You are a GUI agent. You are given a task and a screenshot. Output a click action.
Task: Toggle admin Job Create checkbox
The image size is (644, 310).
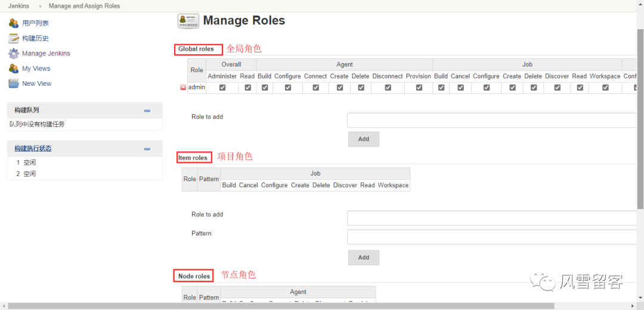pyautogui.click(x=512, y=88)
